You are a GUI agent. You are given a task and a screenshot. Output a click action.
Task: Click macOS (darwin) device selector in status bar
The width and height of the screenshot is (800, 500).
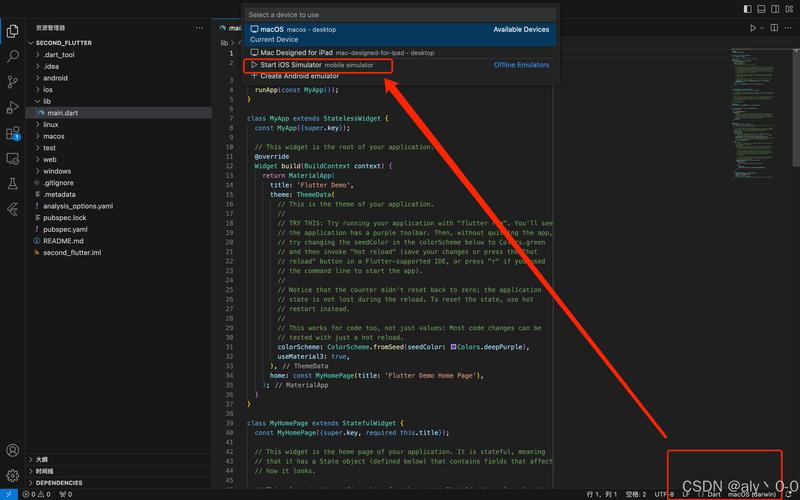pyautogui.click(x=752, y=494)
